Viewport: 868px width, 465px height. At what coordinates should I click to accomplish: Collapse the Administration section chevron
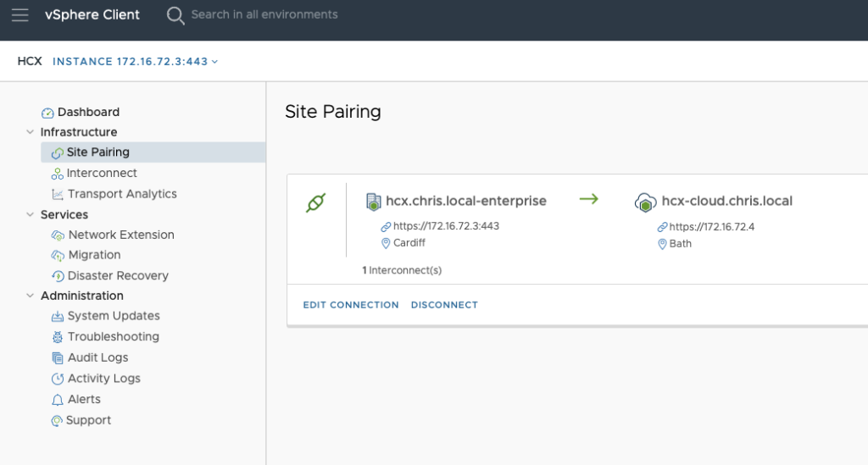tap(30, 296)
